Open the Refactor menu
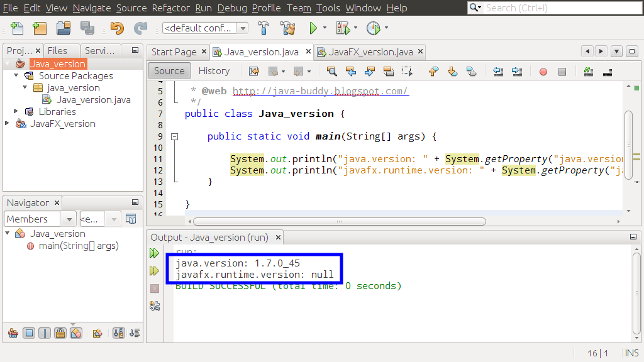The height and width of the screenshot is (362, 644). (171, 8)
